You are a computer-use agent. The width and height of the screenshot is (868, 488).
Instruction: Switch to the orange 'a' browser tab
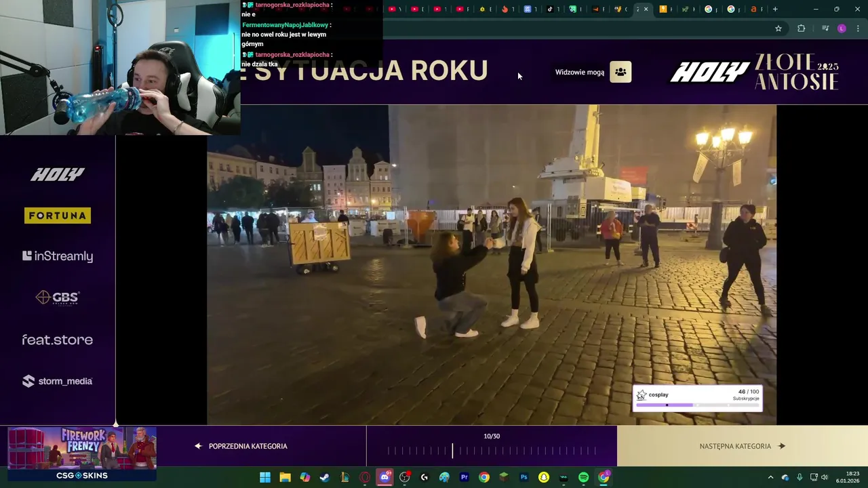753,9
